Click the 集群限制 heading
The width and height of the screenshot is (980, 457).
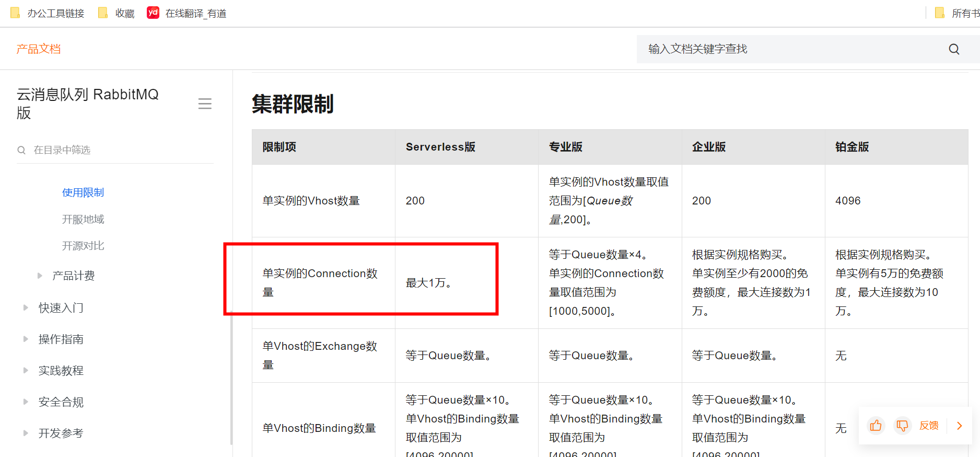click(293, 104)
